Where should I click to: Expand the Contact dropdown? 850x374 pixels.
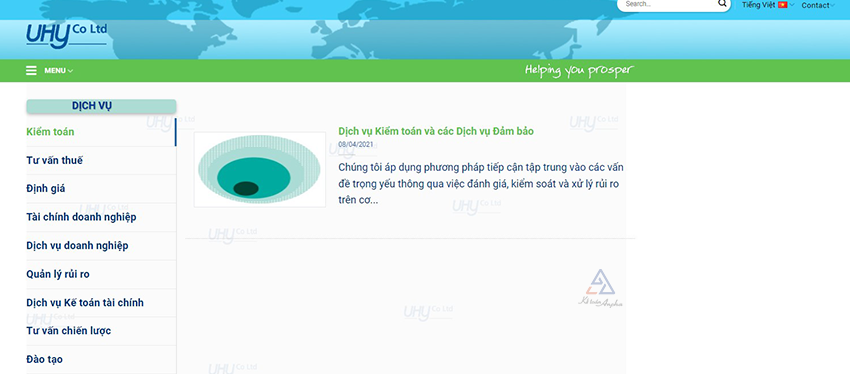coord(818,5)
